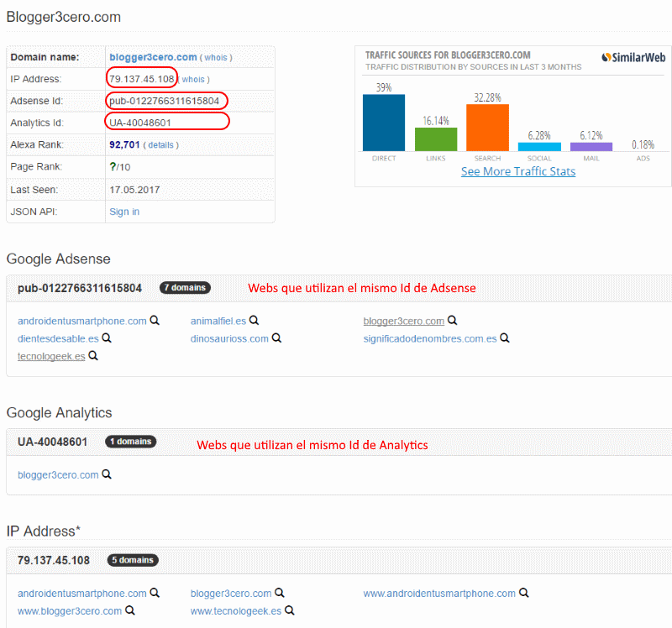The width and height of the screenshot is (672, 628).
Task: Click search icon beside www.tecnologeek.es
Action: click(290, 610)
